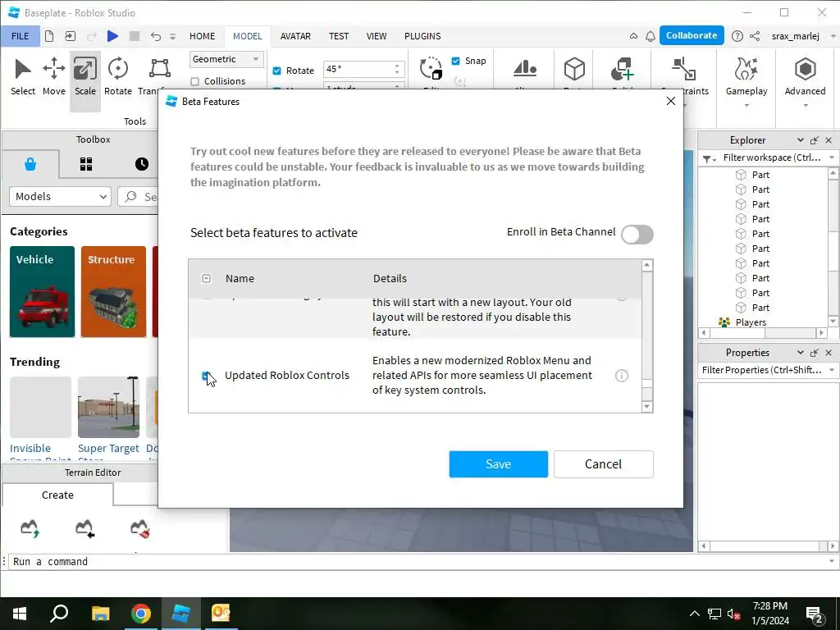Switch to the PLUGINS tab

[422, 36]
